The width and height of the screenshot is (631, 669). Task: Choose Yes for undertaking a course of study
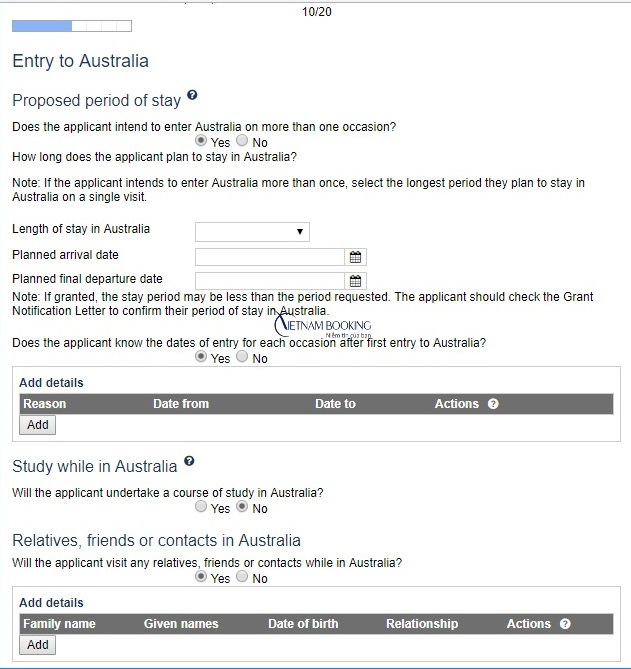(x=201, y=507)
